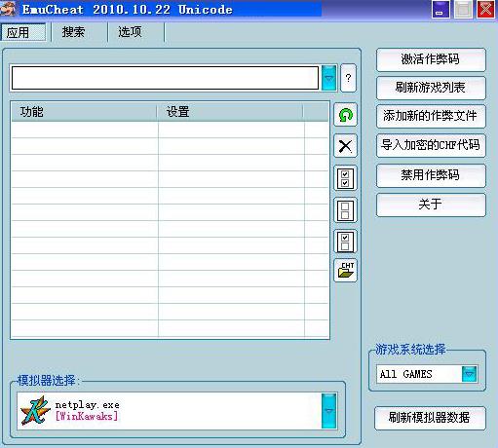This screenshot has width=498, height=448.
Task: Click the WinKawaks emulator icon
Action: coord(35,410)
